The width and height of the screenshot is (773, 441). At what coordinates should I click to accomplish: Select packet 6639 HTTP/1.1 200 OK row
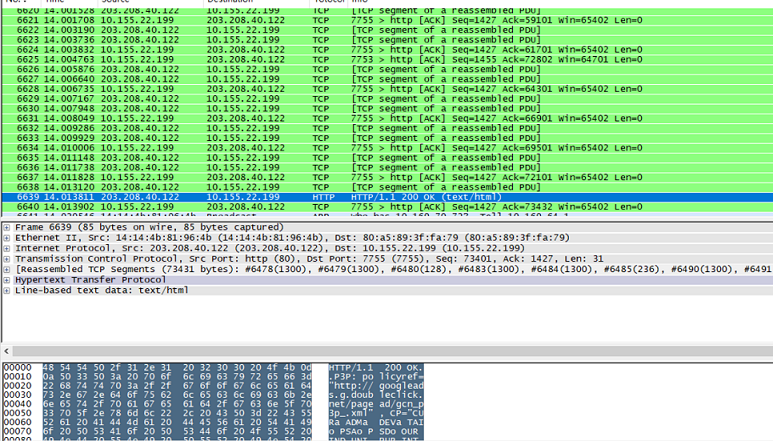coord(387,197)
